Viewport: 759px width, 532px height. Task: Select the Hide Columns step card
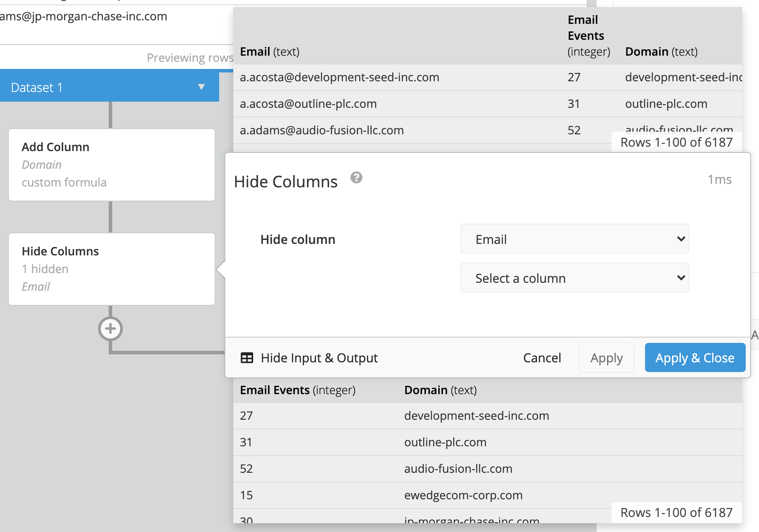click(x=112, y=269)
